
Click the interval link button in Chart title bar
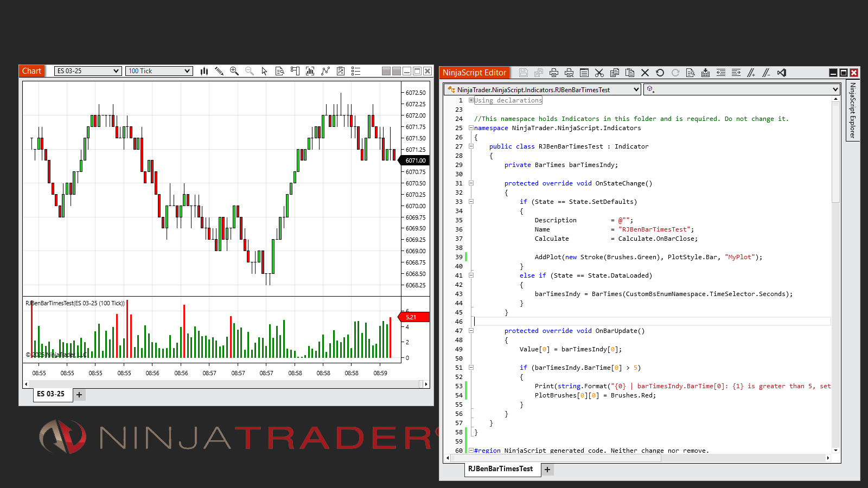397,71
